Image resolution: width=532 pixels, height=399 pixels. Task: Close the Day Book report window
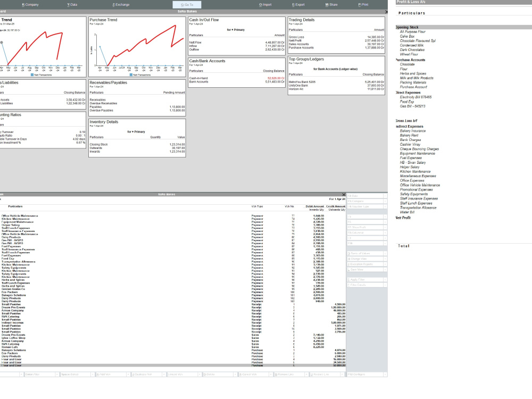(344, 195)
